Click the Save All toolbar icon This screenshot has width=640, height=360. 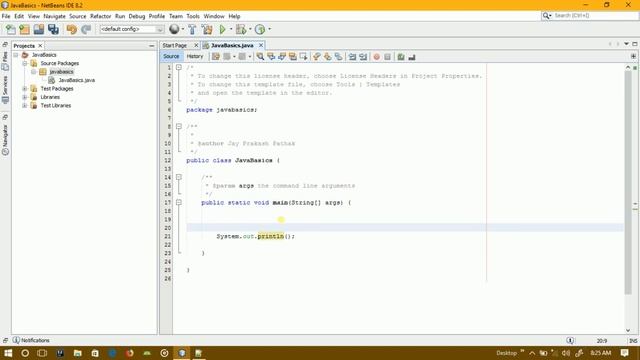coord(53,29)
